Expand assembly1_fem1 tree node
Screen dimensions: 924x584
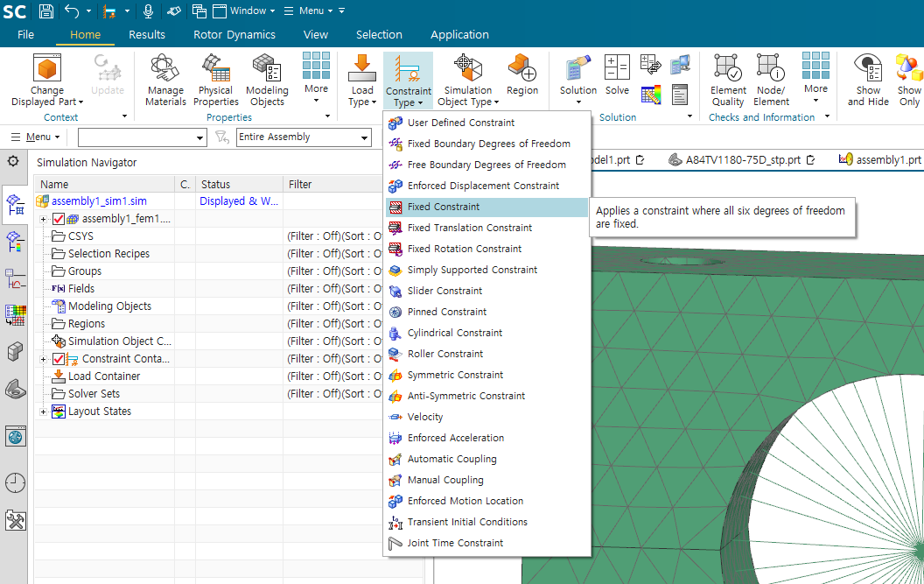[x=43, y=219]
